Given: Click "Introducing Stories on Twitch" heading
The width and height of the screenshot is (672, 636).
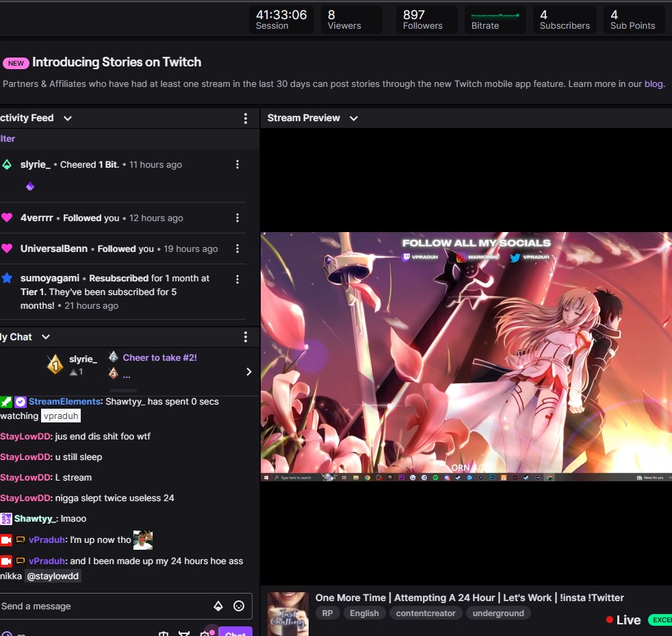Looking at the screenshot, I should click(116, 62).
